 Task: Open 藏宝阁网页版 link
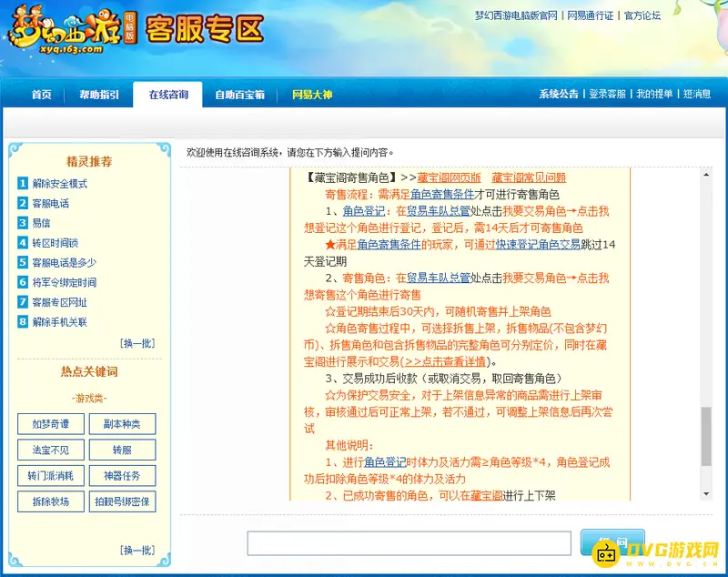coord(449,177)
